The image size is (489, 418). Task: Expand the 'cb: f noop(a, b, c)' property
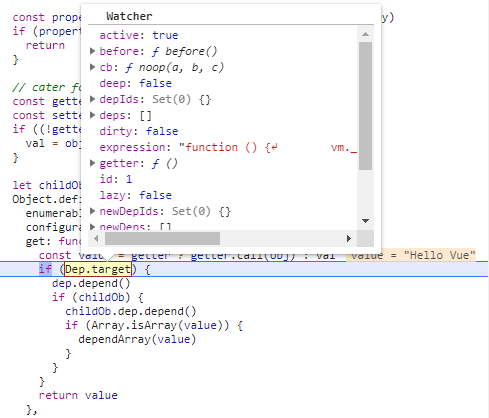93,67
